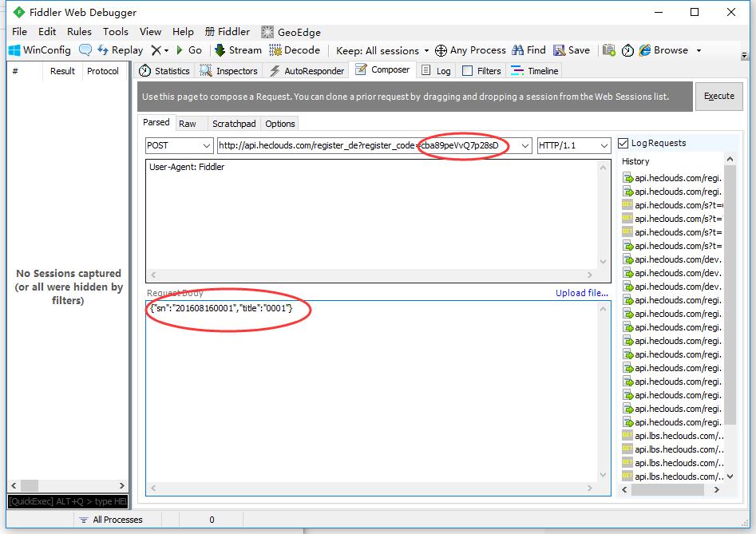This screenshot has height=534, width=756.
Task: Click the camera screenshot toolbar icon
Action: click(609, 50)
